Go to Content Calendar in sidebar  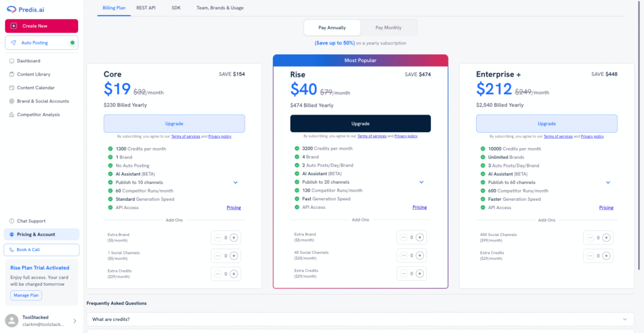pyautogui.click(x=35, y=87)
